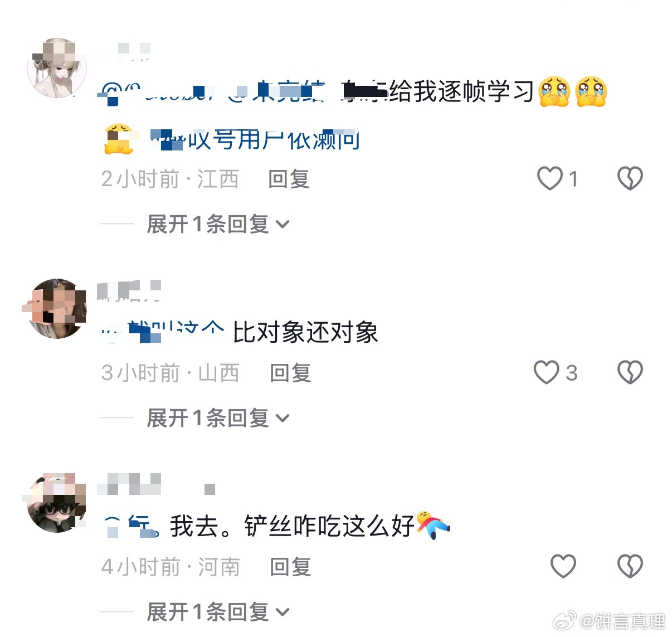Dislike the Jiangxi comment with broken heart
This screenshot has width=672, height=637.
630,179
